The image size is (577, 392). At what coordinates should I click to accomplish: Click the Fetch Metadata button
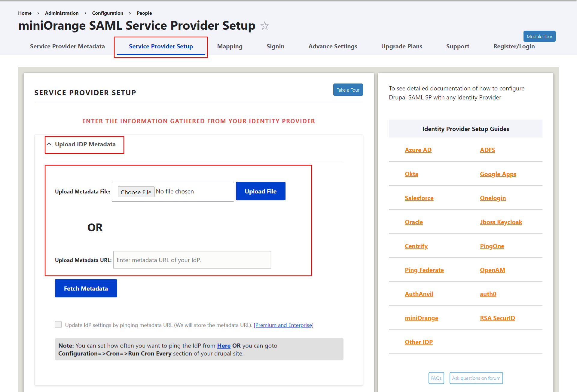click(86, 288)
